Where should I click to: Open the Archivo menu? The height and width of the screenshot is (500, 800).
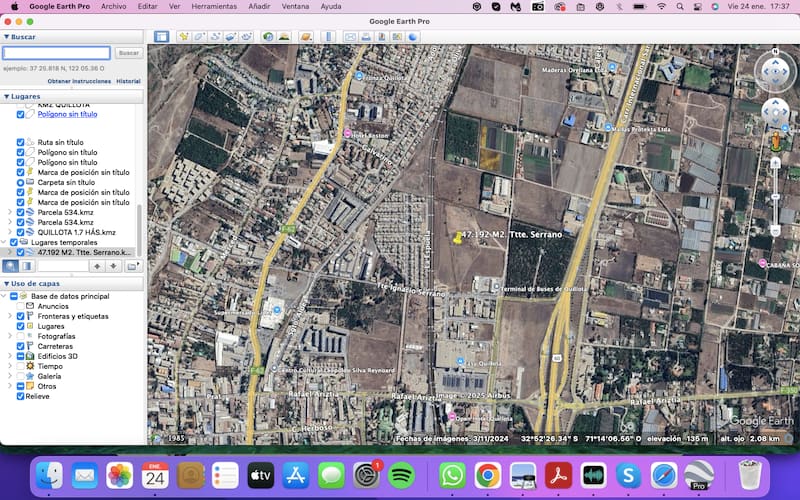pos(113,7)
